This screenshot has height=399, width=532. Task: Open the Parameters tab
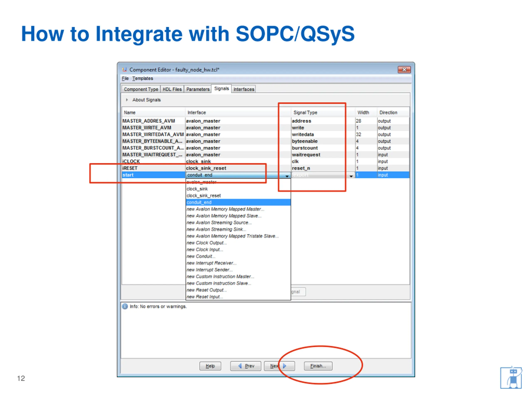click(198, 89)
